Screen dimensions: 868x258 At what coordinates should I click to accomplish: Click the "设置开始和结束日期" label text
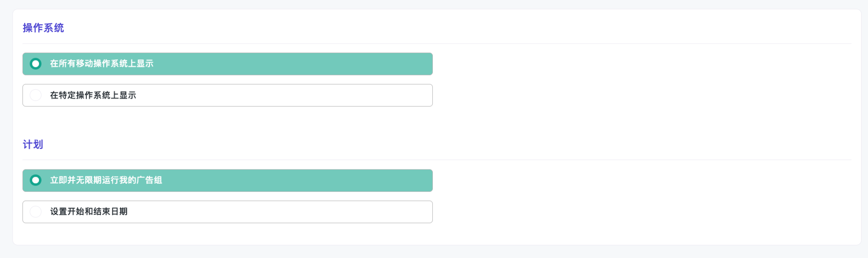tap(89, 212)
